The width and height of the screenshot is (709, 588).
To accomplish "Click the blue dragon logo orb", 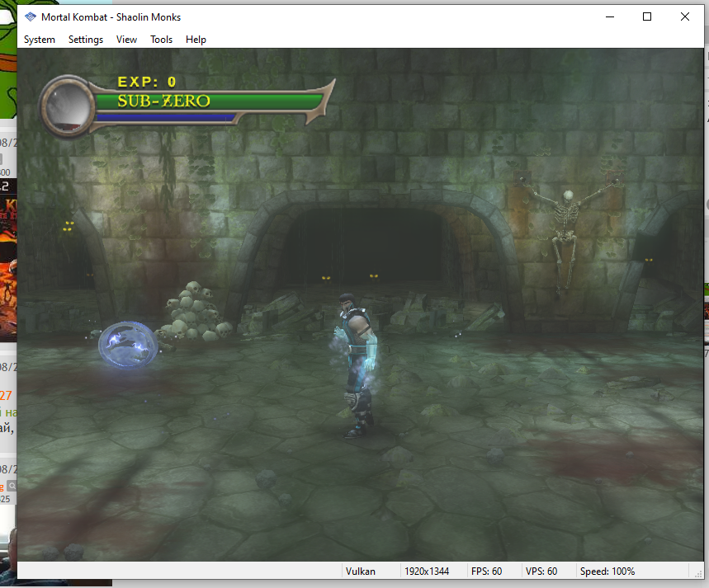I will 129,345.
